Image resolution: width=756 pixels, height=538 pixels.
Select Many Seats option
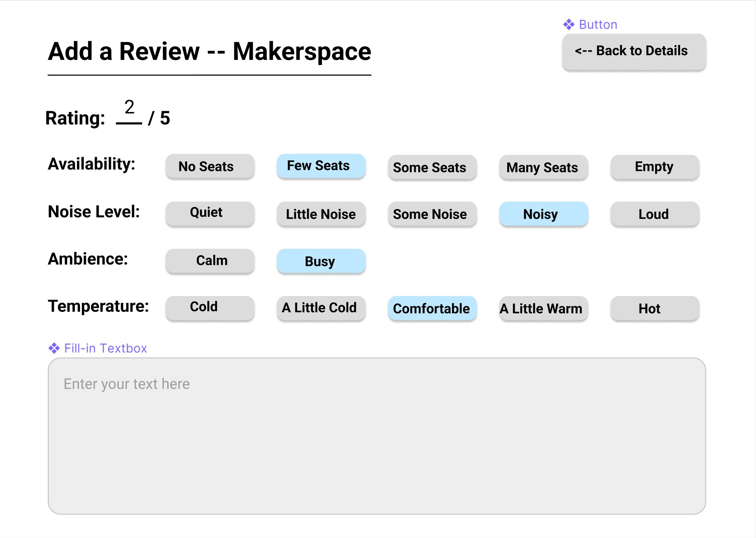[543, 167]
